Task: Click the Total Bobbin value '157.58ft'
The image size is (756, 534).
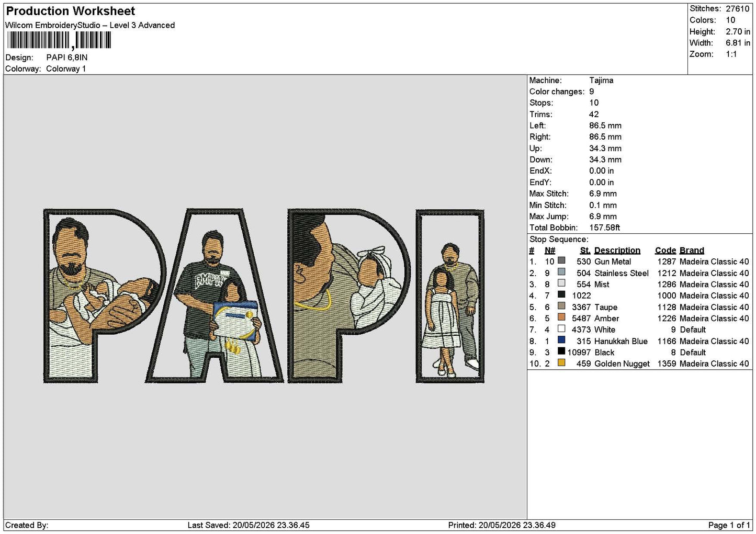Action: [x=604, y=228]
